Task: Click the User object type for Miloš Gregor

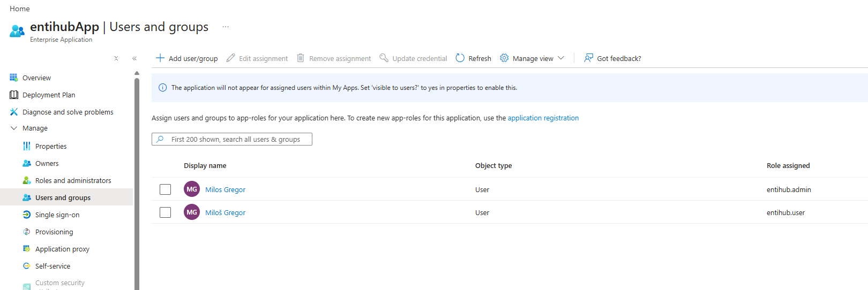Action: (x=482, y=212)
